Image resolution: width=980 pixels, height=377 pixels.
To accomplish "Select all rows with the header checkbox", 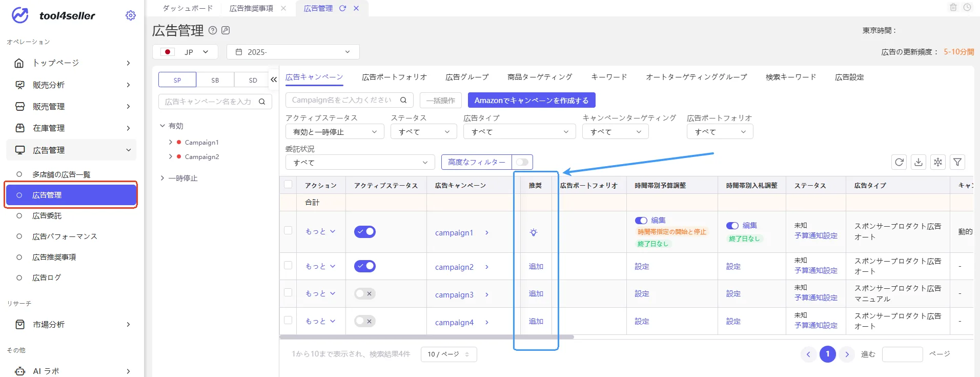I will pyautogui.click(x=288, y=185).
